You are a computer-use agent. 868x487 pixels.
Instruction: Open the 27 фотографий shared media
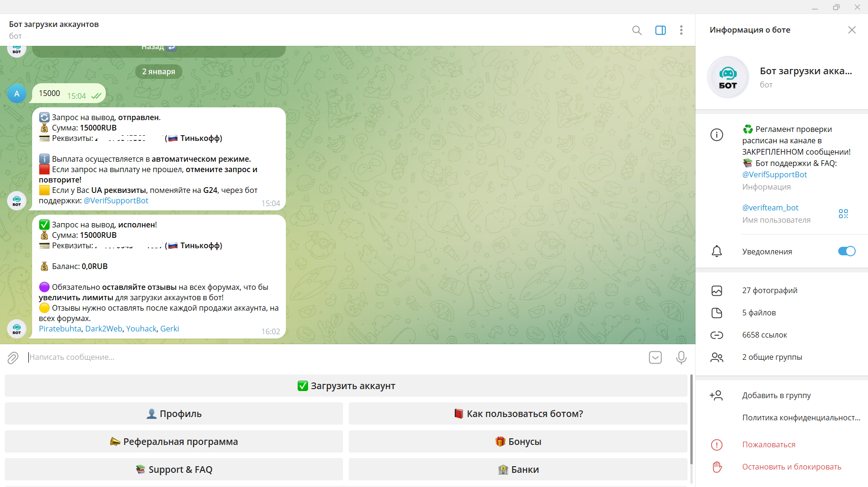point(769,290)
